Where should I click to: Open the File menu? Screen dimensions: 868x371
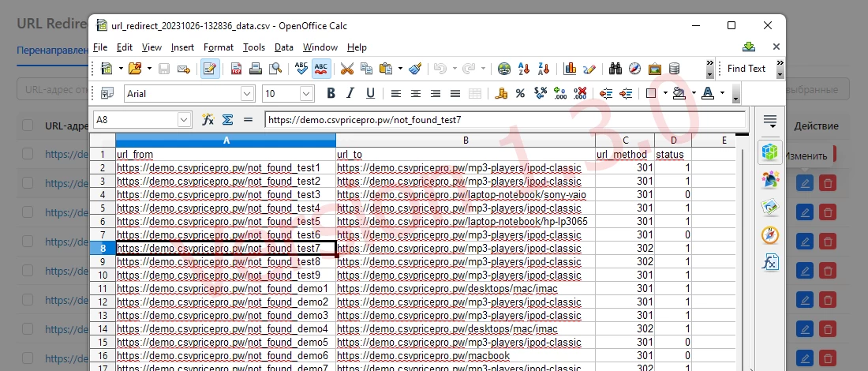click(x=100, y=47)
